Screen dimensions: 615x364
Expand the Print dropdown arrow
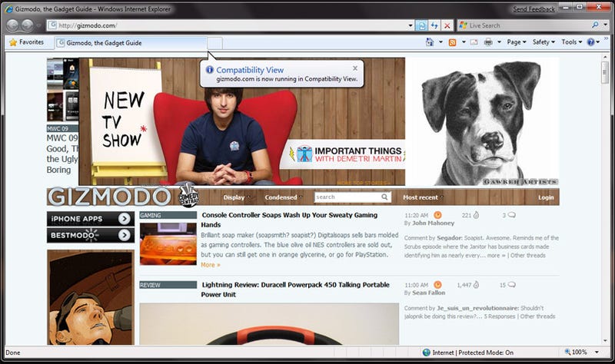click(x=499, y=42)
